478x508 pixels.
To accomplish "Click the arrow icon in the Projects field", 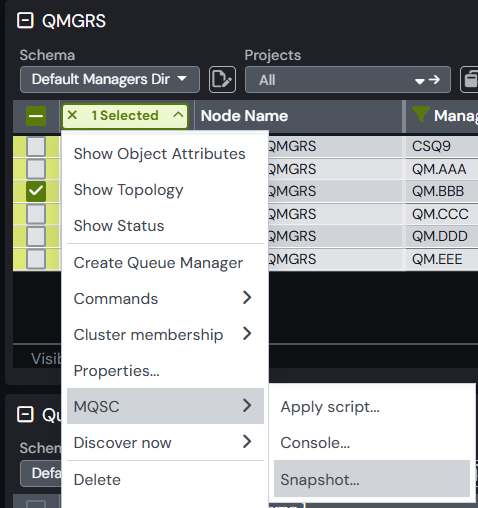I will pyautogui.click(x=434, y=80).
